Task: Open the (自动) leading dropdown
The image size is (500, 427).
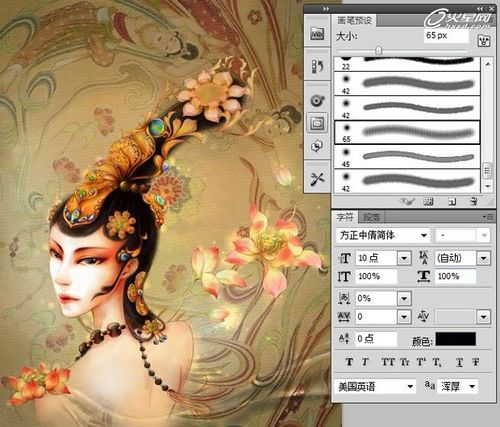Action: click(x=484, y=258)
